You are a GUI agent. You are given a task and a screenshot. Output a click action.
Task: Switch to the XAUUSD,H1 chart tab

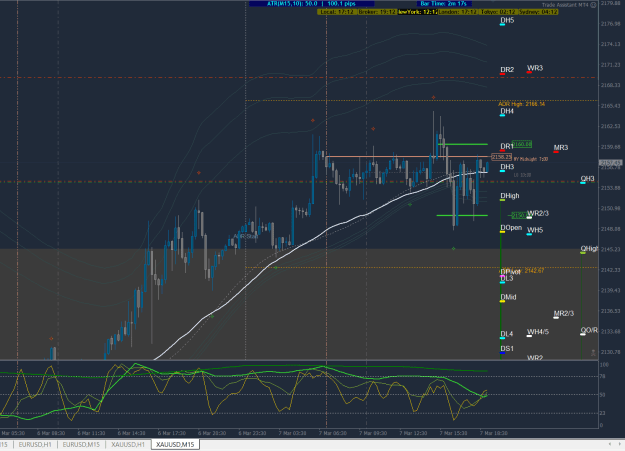point(128,445)
